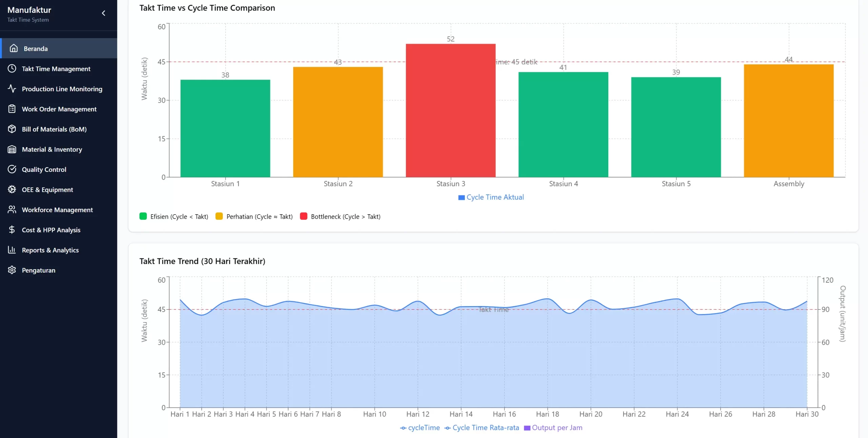Go to Reports & Analytics
The width and height of the screenshot is (868, 438).
50,250
